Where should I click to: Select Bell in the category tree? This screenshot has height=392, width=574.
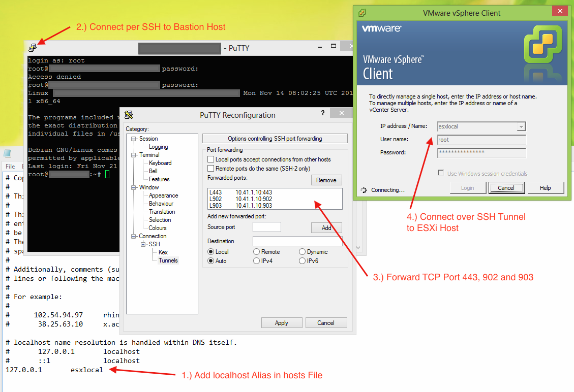click(x=153, y=171)
